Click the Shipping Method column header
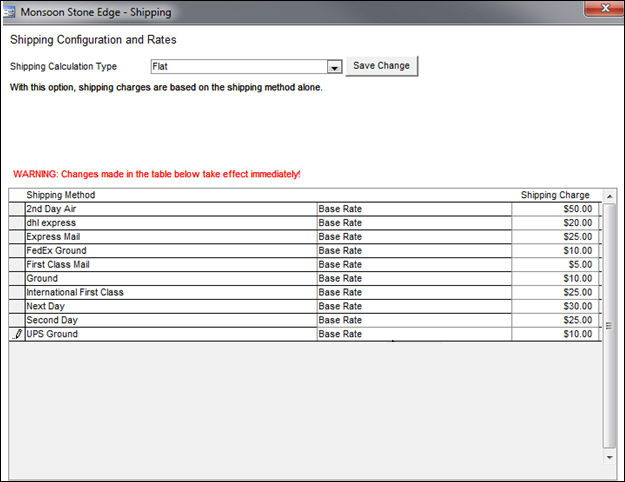Viewport: 625px width, 482px height. pyautogui.click(x=61, y=195)
